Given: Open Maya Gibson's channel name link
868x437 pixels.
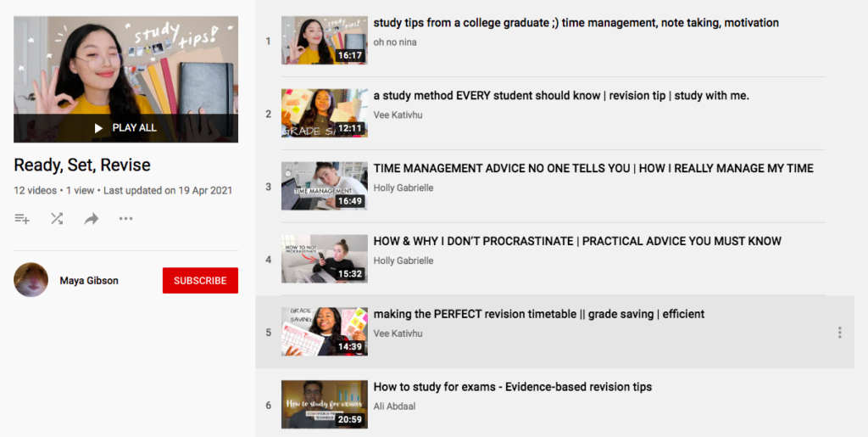Looking at the screenshot, I should (x=89, y=280).
